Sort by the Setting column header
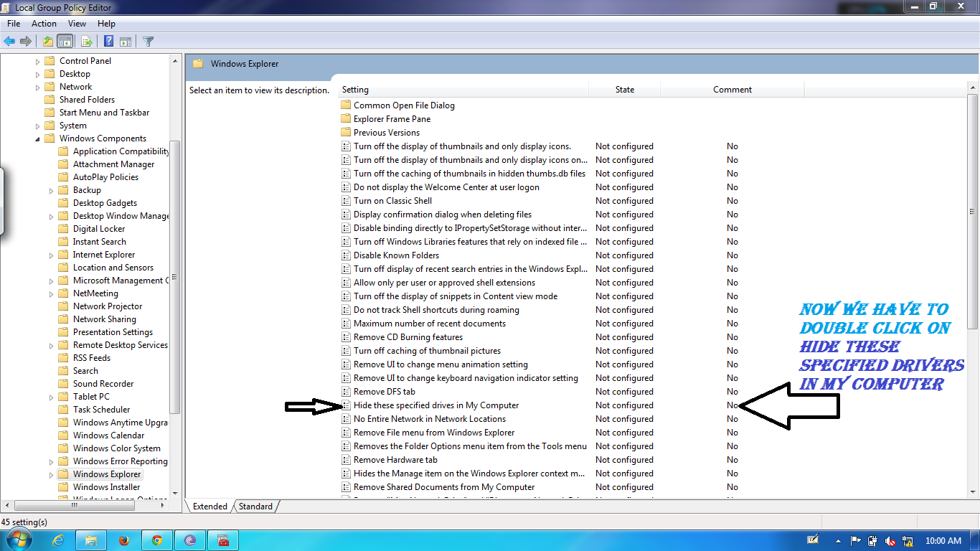 click(x=463, y=90)
